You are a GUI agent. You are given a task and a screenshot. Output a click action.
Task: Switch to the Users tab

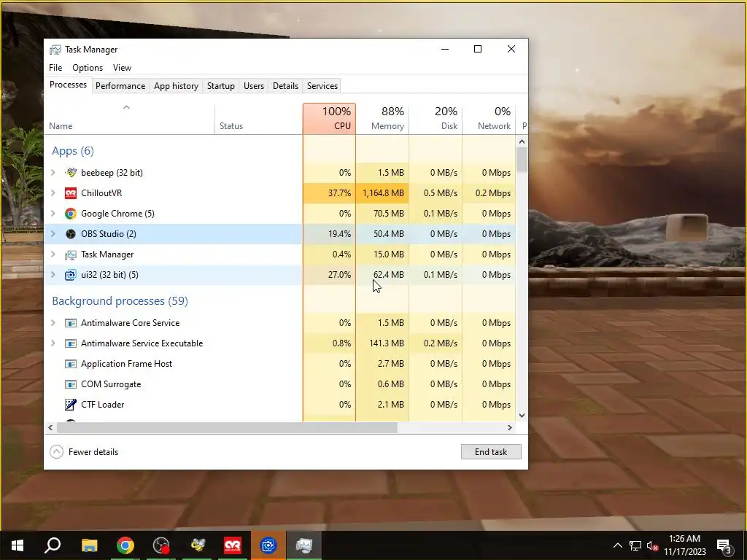[x=253, y=86]
